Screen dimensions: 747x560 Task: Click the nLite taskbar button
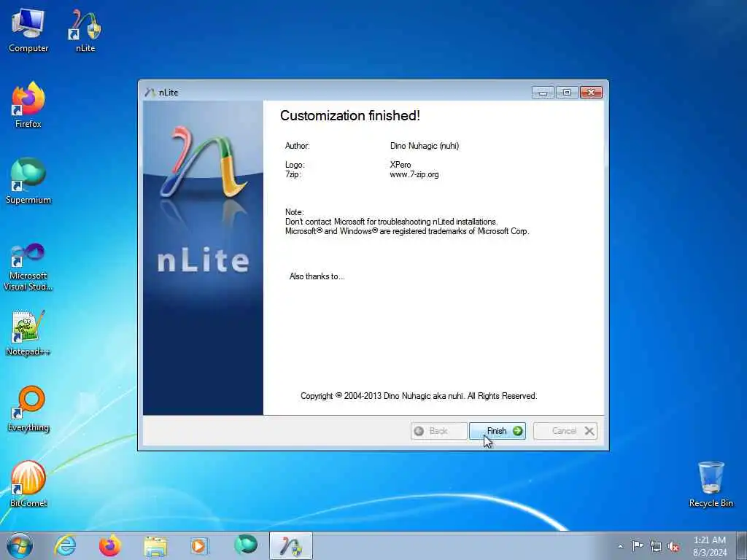290,545
